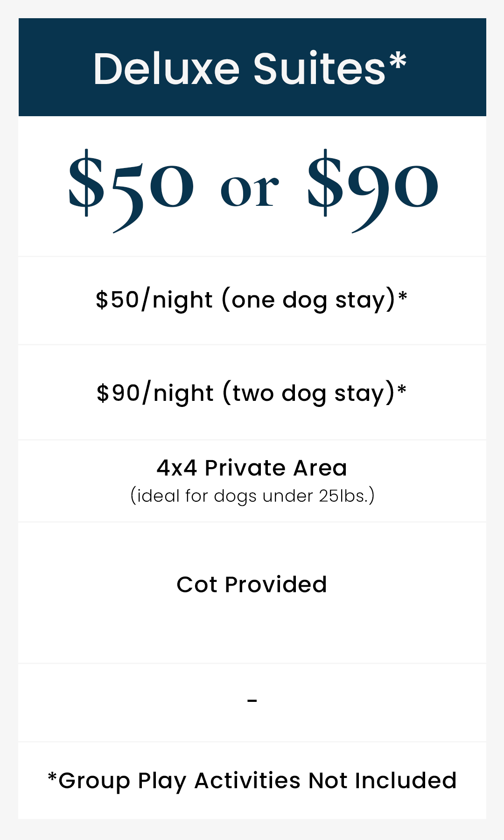Screen dimensions: 504x840
Task: Select the 'ideal for dogs under' note
Action: (223, 497)
